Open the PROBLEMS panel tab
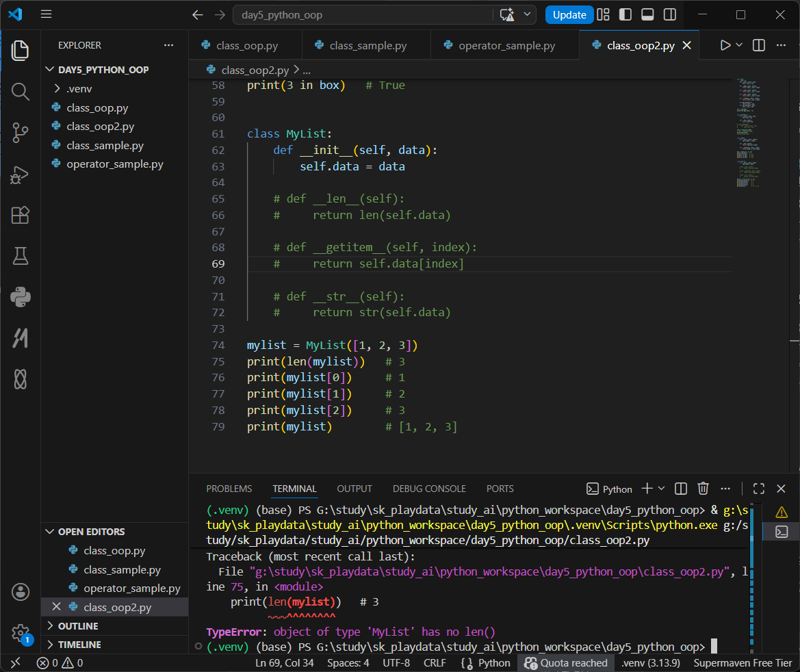This screenshot has width=800, height=672. [229, 489]
